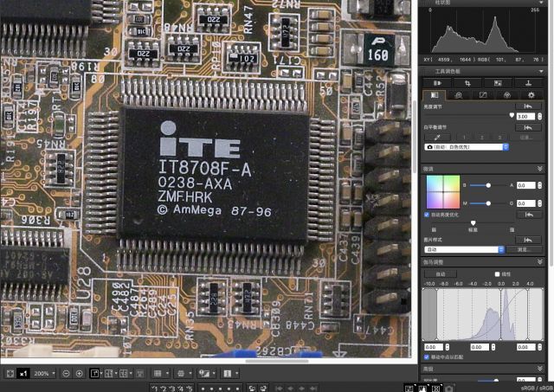Viewport: 554px width, 392px height.
Task: Click the gamma midpoint value field
Action: tap(480, 347)
